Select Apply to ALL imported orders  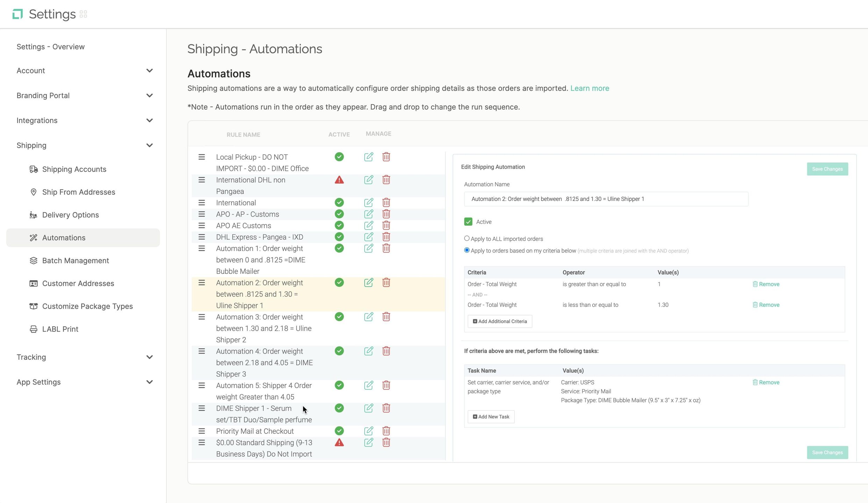pyautogui.click(x=467, y=239)
